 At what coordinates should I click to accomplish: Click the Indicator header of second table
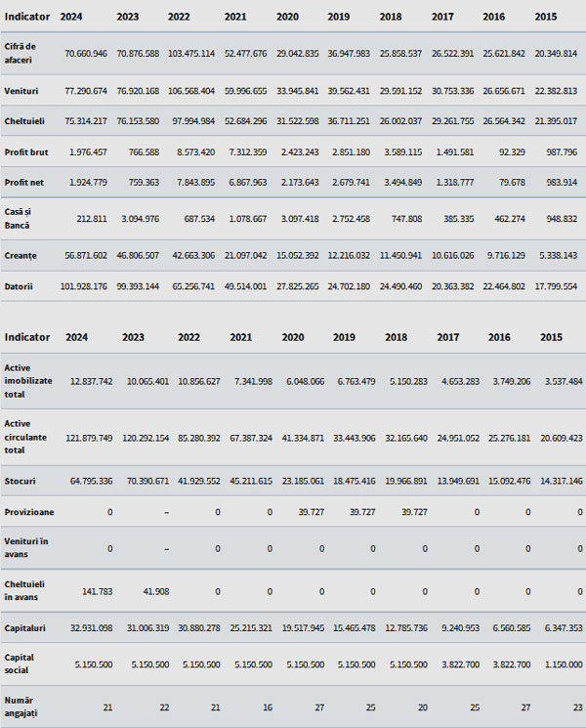pyautogui.click(x=27, y=337)
